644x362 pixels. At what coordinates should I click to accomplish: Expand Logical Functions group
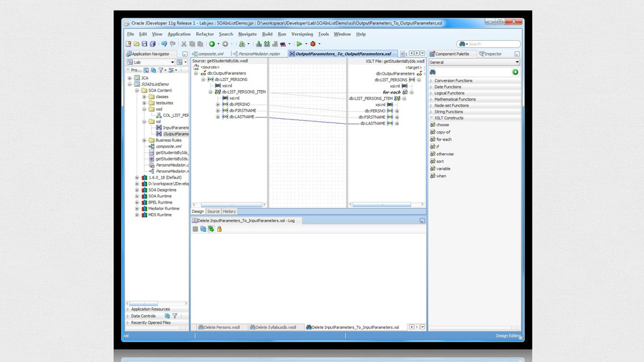(x=431, y=93)
